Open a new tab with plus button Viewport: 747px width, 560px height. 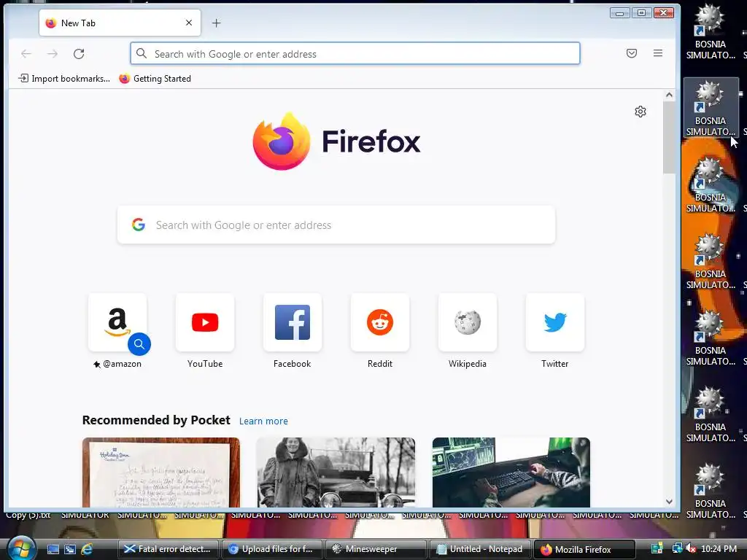pyautogui.click(x=216, y=23)
